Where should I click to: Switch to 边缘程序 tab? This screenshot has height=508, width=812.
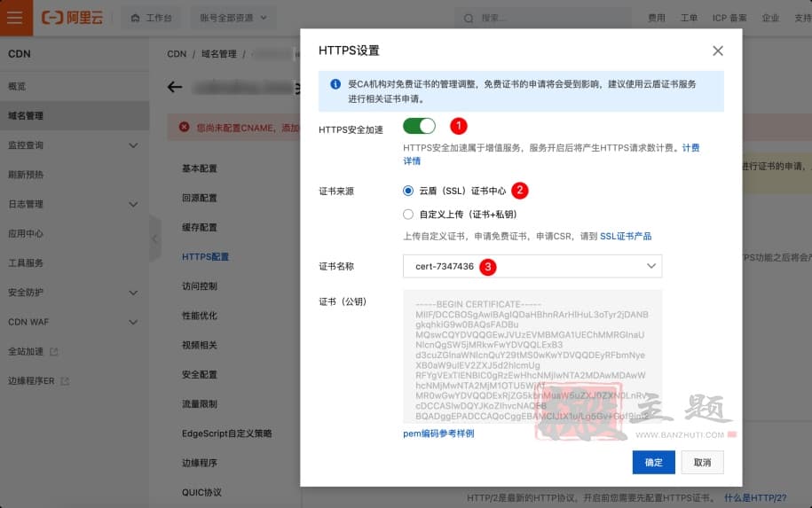tap(200, 463)
